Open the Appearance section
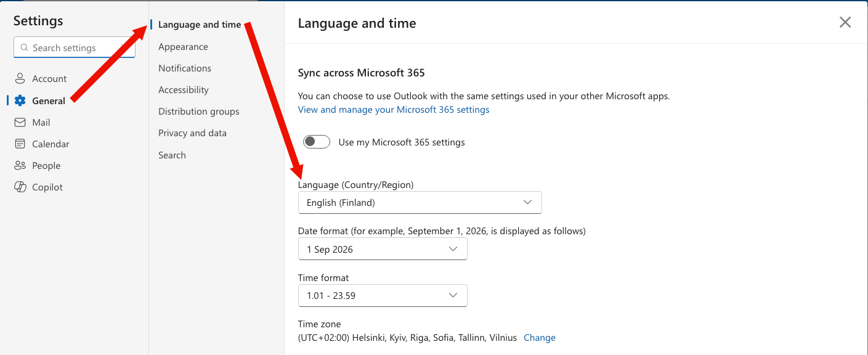This screenshot has width=868, height=355. [183, 47]
